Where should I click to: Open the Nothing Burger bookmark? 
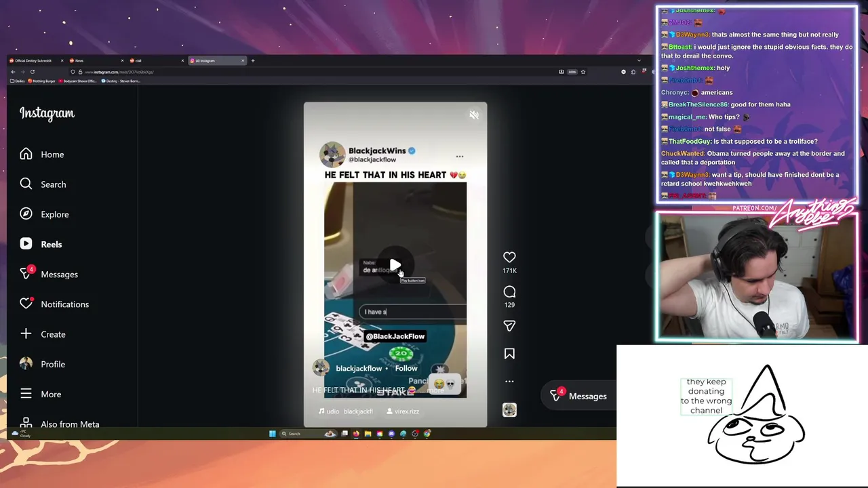point(43,81)
